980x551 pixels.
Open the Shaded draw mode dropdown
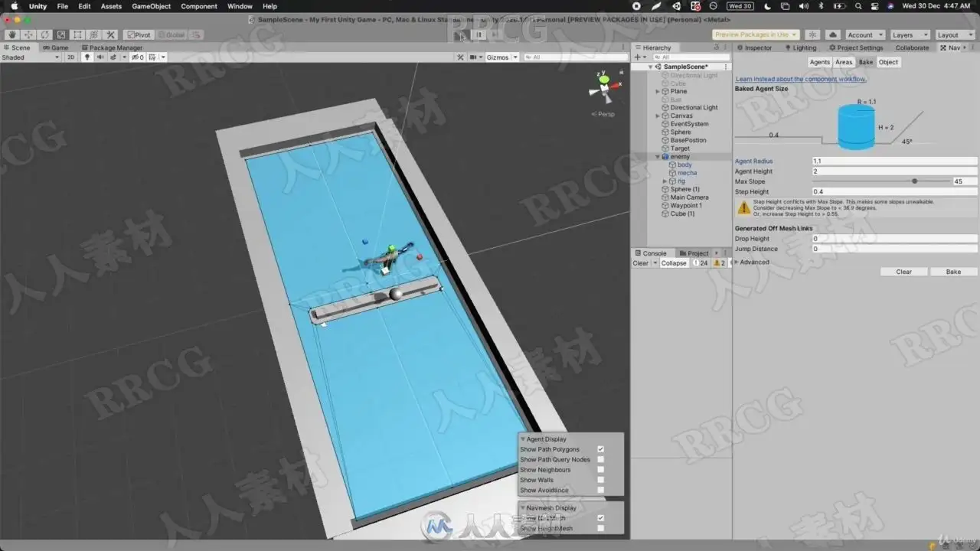[x=31, y=57]
